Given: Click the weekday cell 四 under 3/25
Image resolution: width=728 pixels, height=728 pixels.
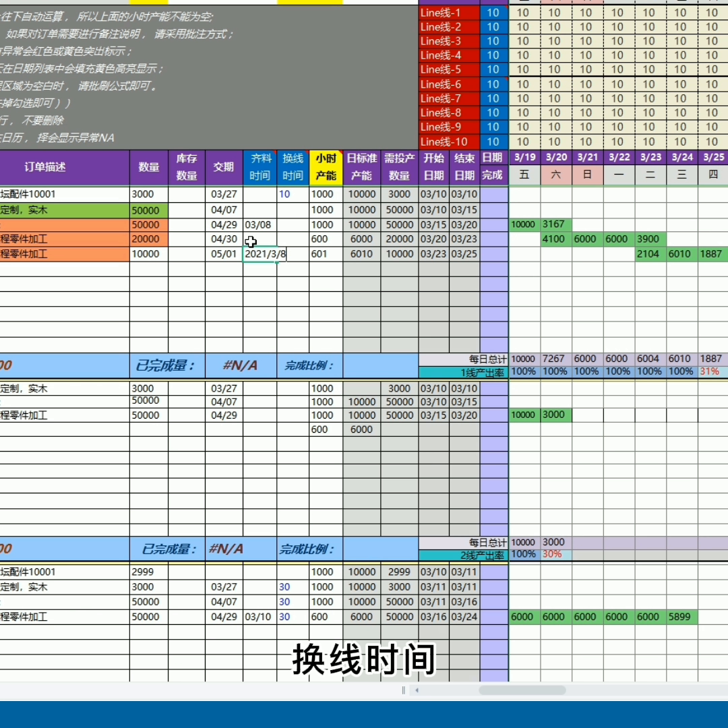Looking at the screenshot, I should coord(713,175).
